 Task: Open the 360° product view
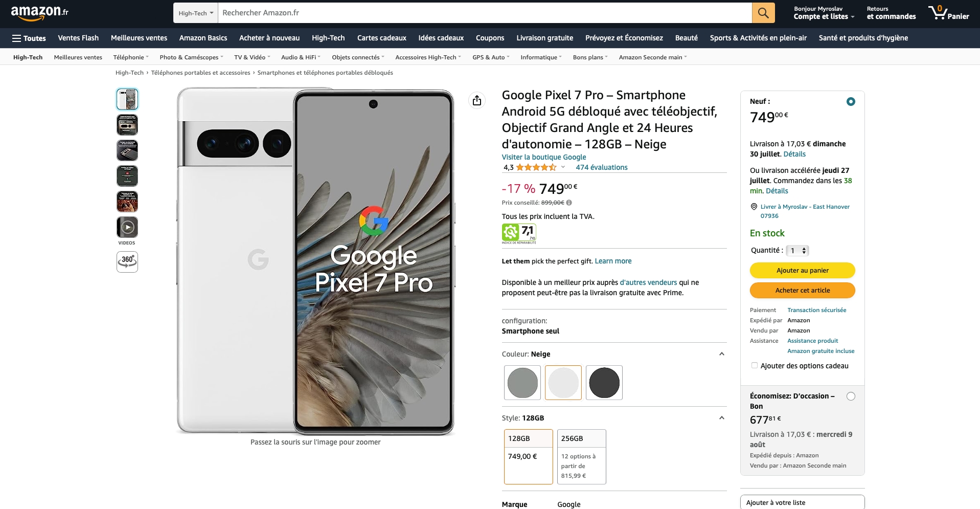[x=127, y=261]
